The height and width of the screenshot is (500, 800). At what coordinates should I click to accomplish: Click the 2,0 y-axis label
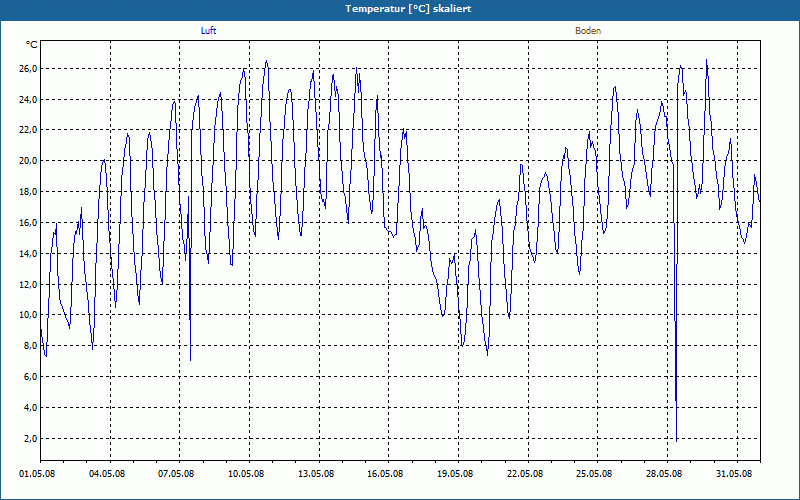point(31,438)
